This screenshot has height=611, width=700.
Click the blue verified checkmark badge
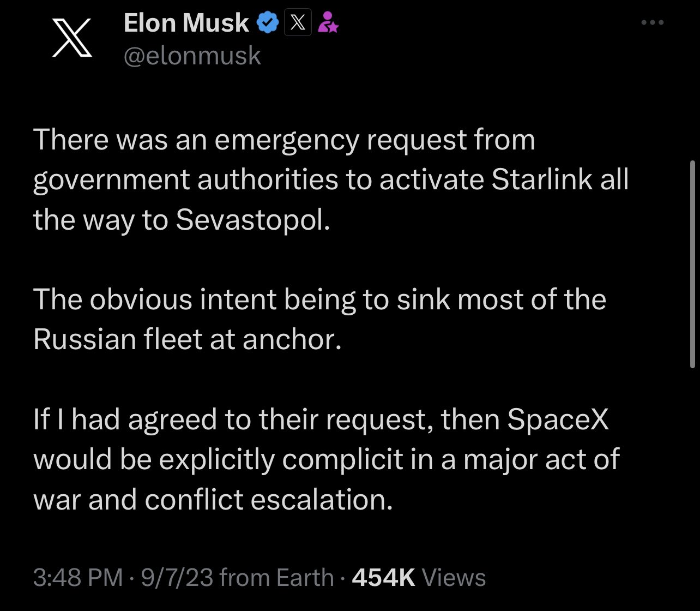click(267, 23)
